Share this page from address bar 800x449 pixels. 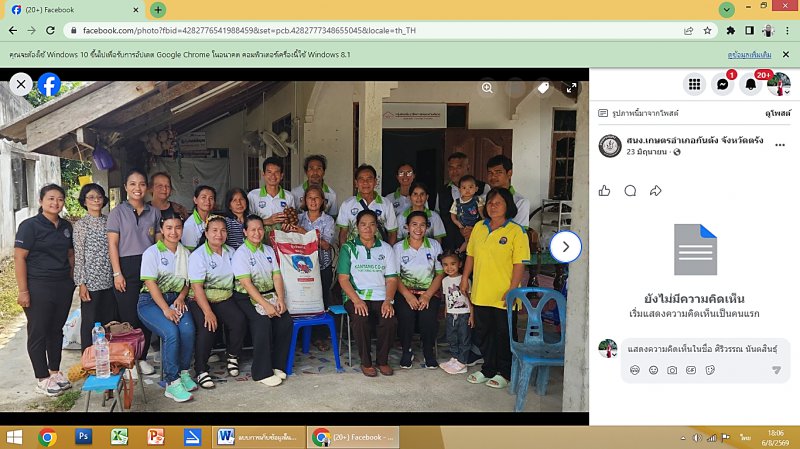point(688,31)
